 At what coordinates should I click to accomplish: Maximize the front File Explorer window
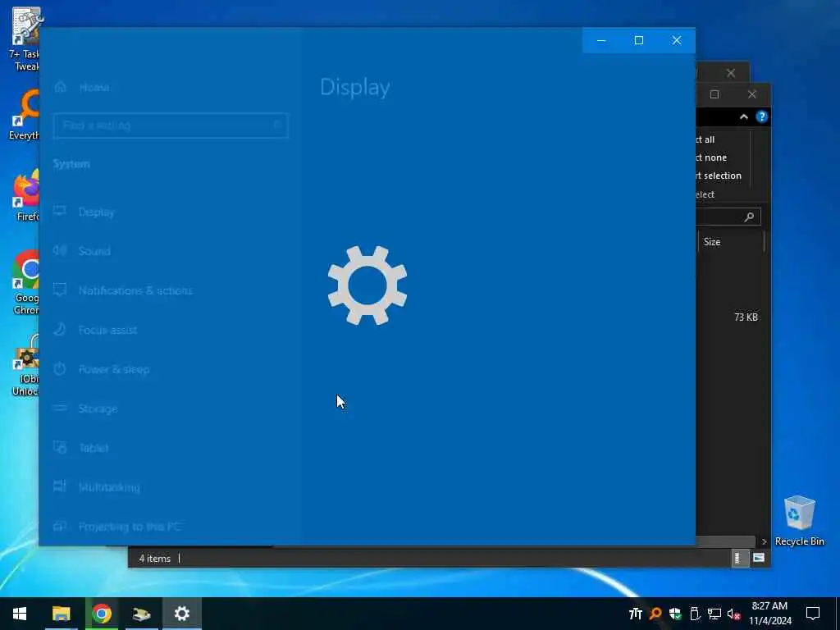[714, 94]
